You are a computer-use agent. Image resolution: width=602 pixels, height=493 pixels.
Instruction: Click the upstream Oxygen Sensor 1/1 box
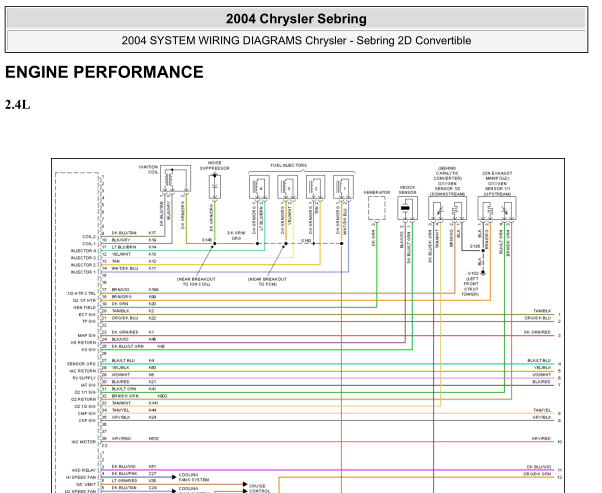click(x=497, y=208)
